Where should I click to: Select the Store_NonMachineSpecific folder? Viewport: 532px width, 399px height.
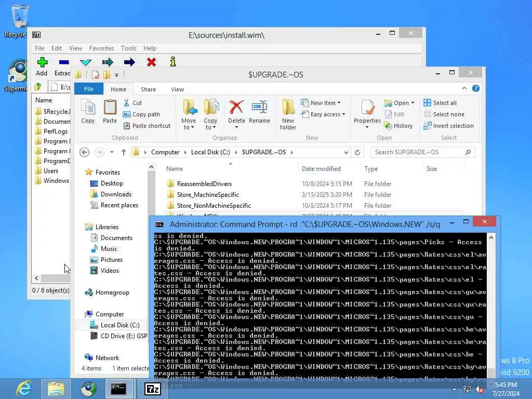click(214, 206)
